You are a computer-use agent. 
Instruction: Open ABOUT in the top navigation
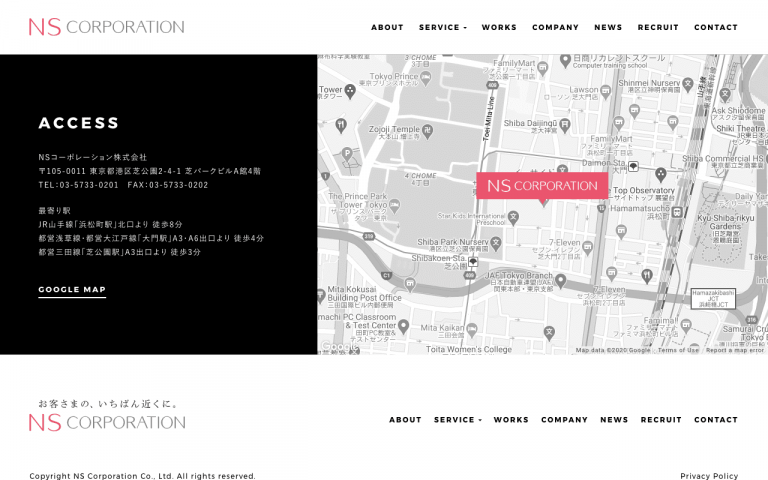click(x=387, y=27)
